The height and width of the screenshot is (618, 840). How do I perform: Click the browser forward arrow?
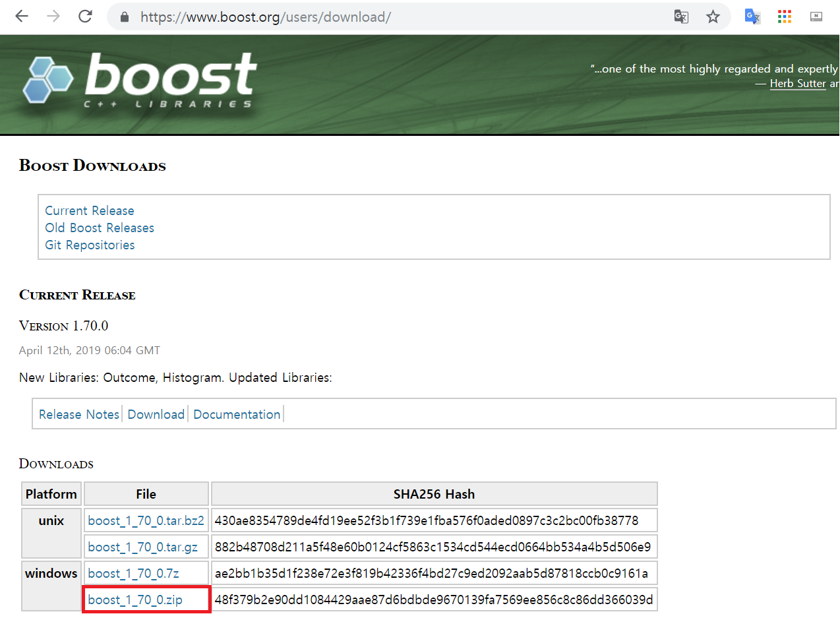click(x=53, y=16)
